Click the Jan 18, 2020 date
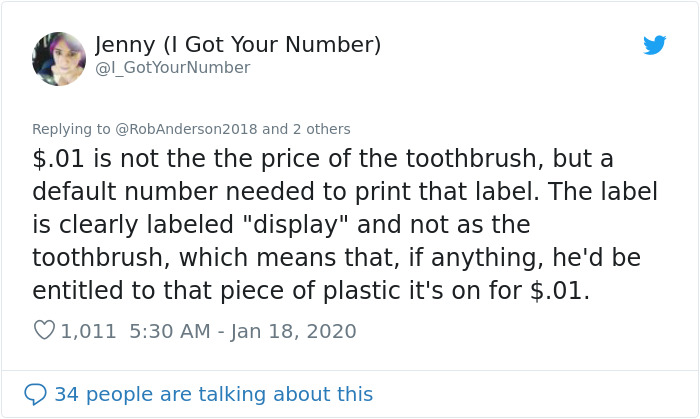The width and height of the screenshot is (700, 419). point(294,331)
